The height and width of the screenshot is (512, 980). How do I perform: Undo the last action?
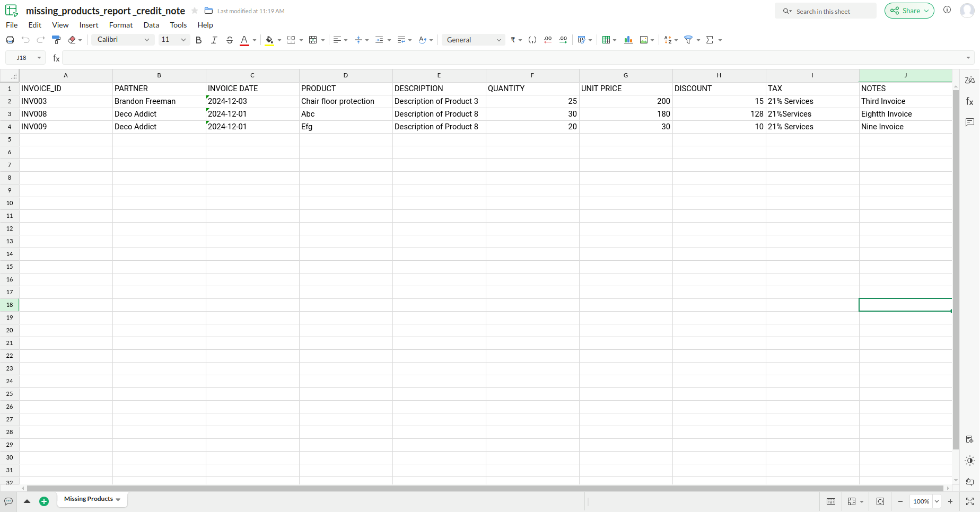coord(25,40)
